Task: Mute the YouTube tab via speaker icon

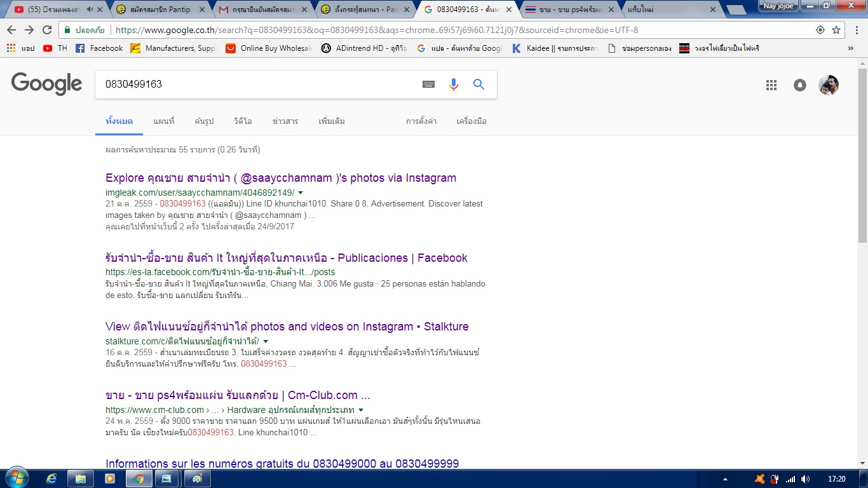Action: [90, 10]
